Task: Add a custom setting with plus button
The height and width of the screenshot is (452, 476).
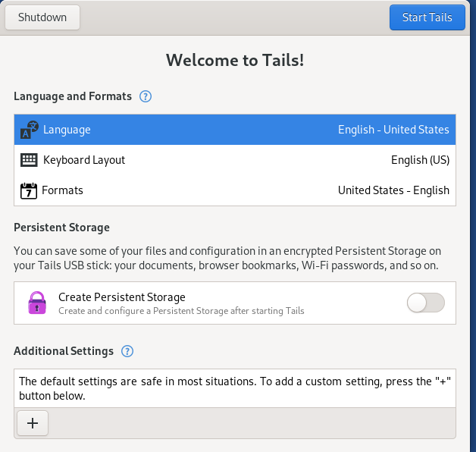Action: point(33,423)
